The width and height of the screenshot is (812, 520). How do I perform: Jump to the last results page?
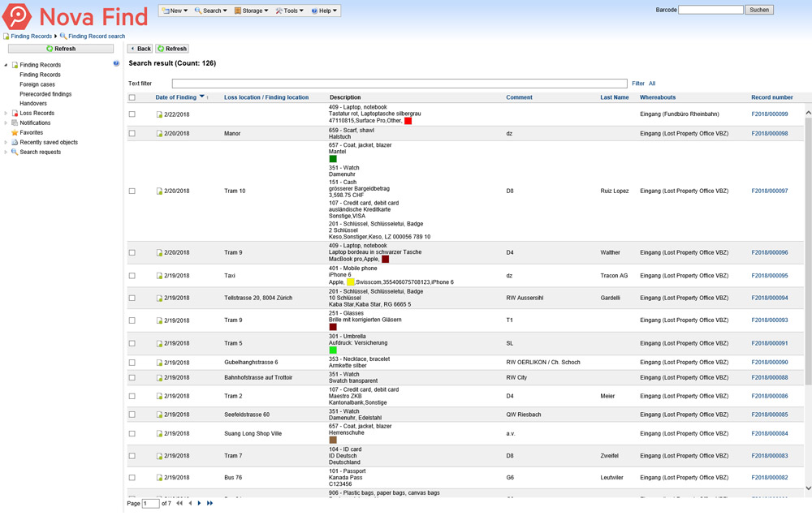click(x=209, y=504)
